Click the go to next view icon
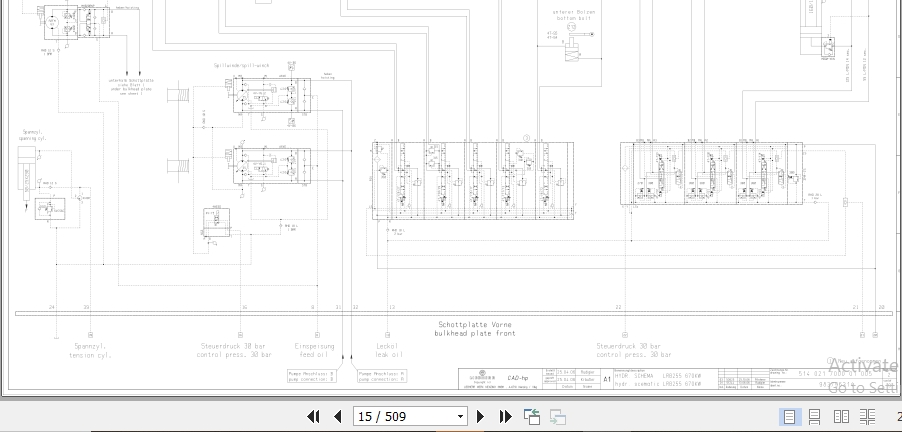902x432 pixels. [x=557, y=416]
